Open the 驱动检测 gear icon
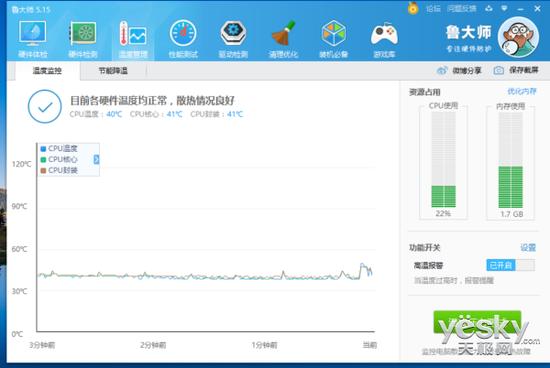550x368 pixels. point(233,39)
